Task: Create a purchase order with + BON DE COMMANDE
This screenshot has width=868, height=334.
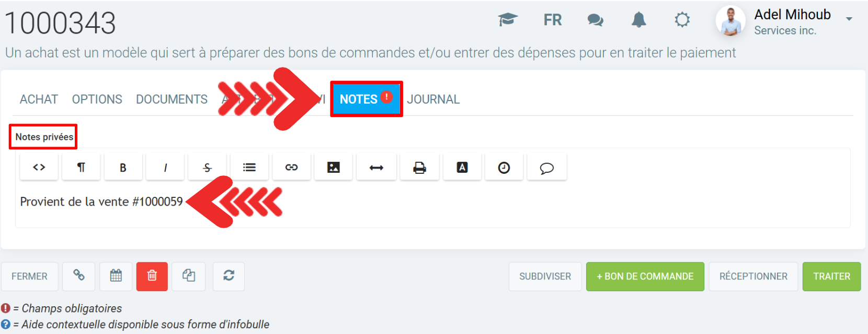Action: 645,276
